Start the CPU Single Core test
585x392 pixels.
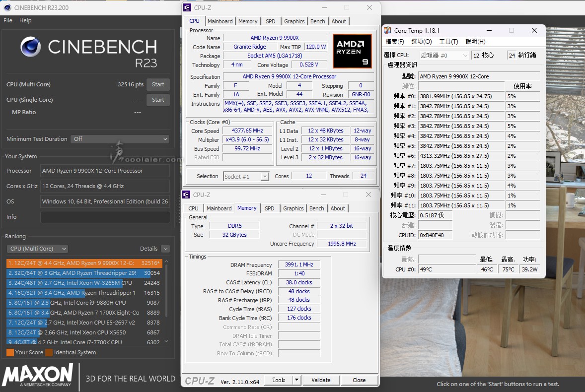click(x=158, y=100)
